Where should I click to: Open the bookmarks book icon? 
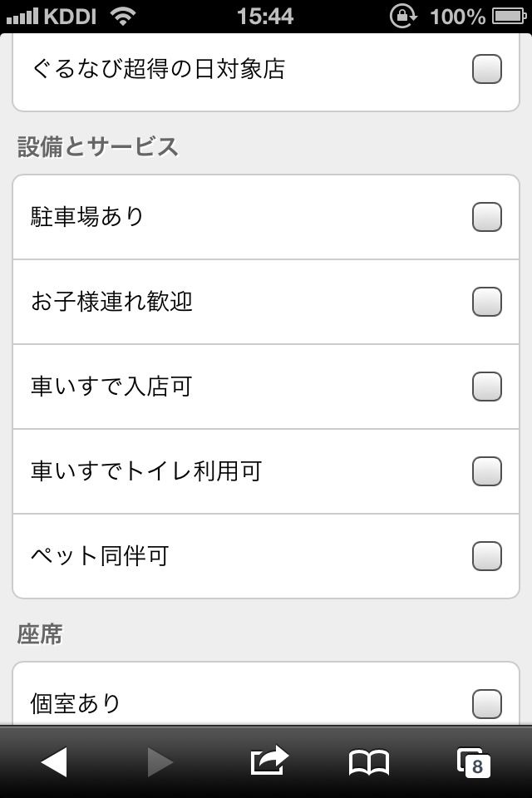(369, 762)
